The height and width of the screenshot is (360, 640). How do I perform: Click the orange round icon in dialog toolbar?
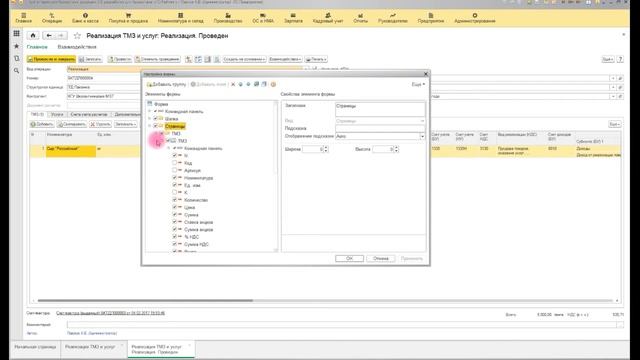(x=273, y=84)
